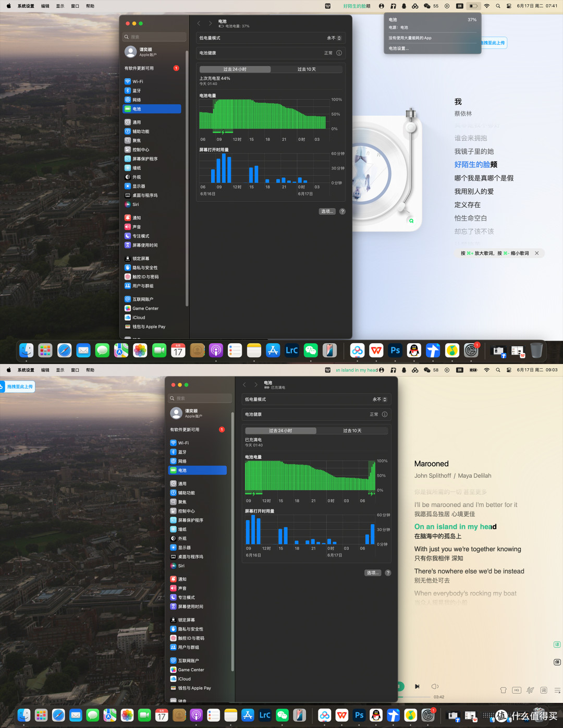
Task: Click the ? help button in the 37% window
Action: coord(342,211)
